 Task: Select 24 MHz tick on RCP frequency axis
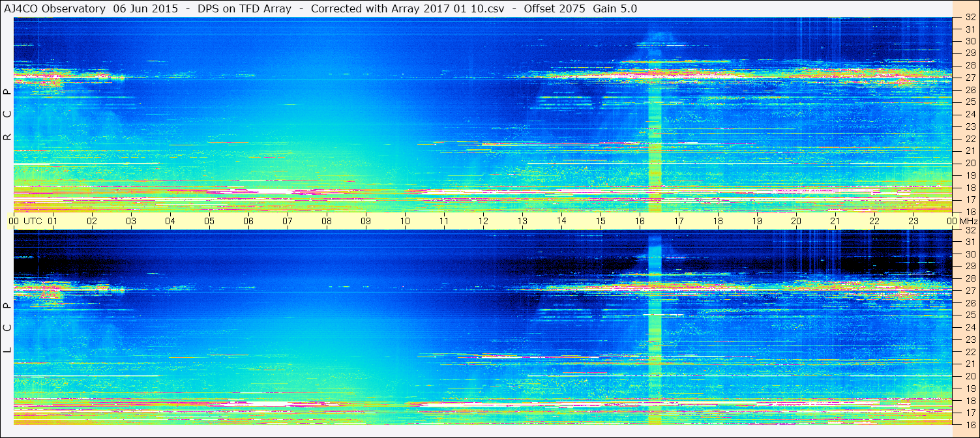click(x=970, y=114)
